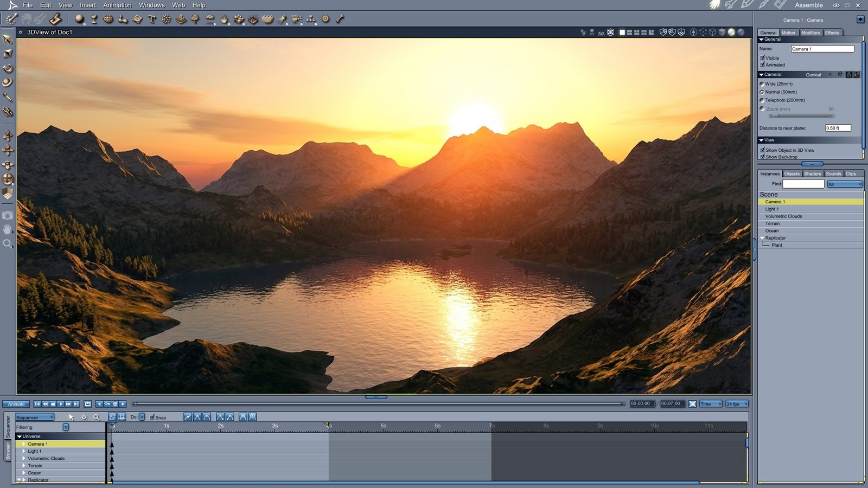Select the Pan hand tool in the left toolbar
This screenshot has width=868, height=488.
coord(8,229)
